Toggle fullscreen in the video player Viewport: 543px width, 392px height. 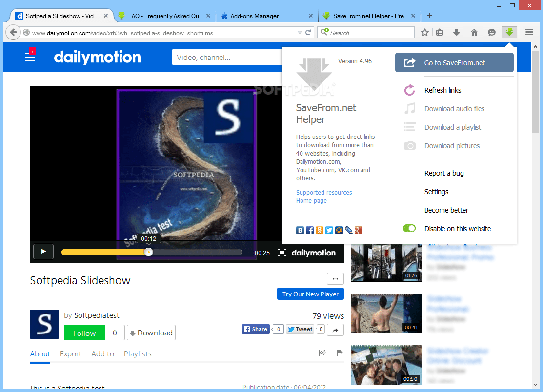tap(282, 253)
